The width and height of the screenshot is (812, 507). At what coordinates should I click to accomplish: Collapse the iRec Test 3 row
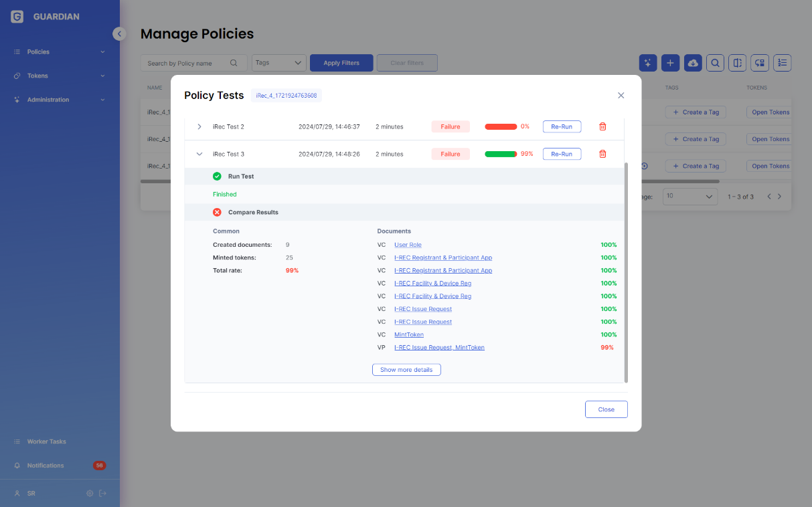[x=199, y=154]
